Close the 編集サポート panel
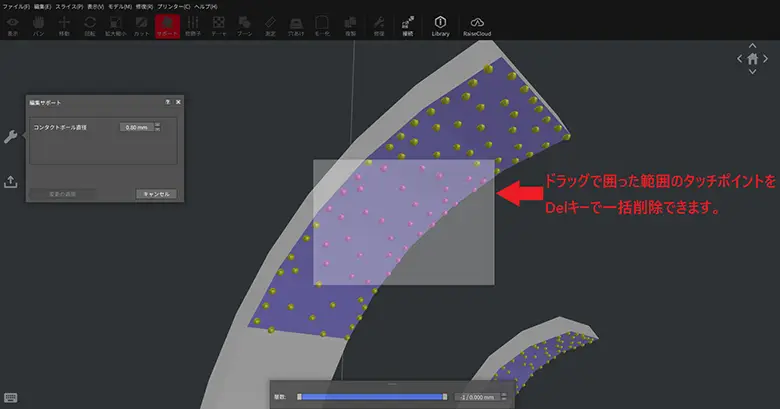Image resolution: width=780 pixels, height=409 pixels. 178,102
